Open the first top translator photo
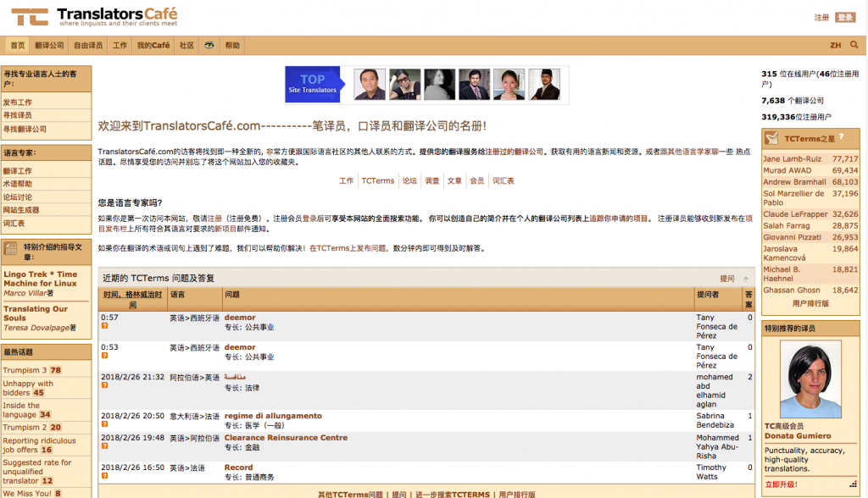The image size is (868, 498). click(x=370, y=84)
